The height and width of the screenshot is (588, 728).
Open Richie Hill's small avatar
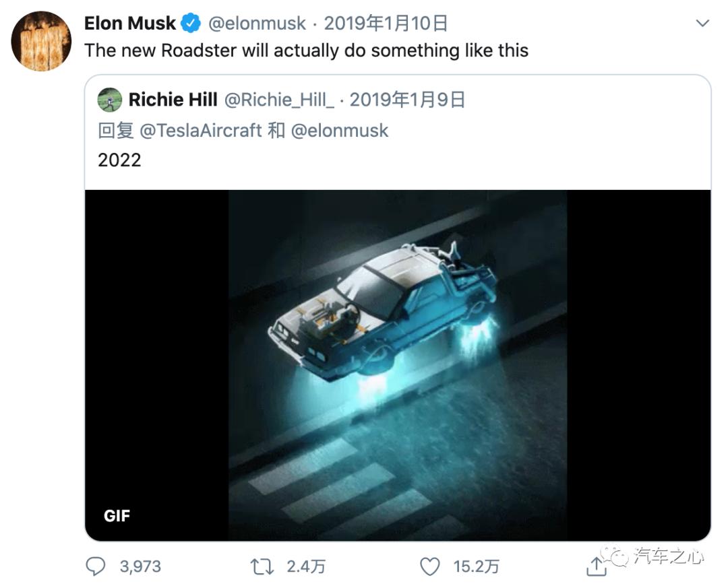pos(110,100)
